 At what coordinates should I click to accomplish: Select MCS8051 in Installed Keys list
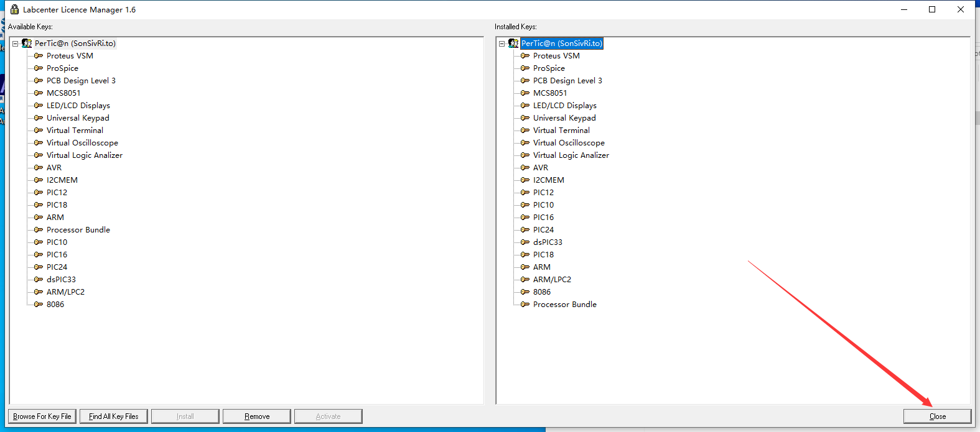pyautogui.click(x=549, y=93)
